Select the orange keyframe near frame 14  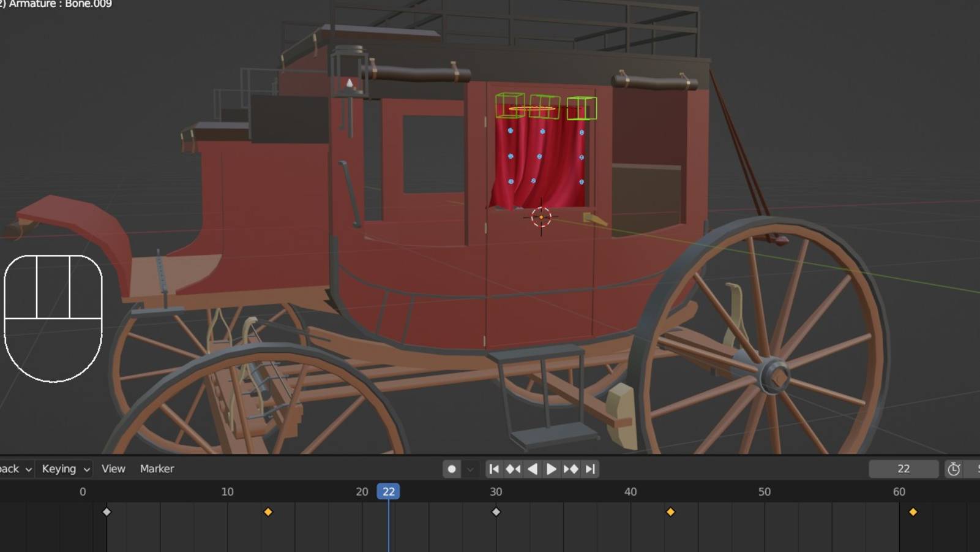click(268, 512)
